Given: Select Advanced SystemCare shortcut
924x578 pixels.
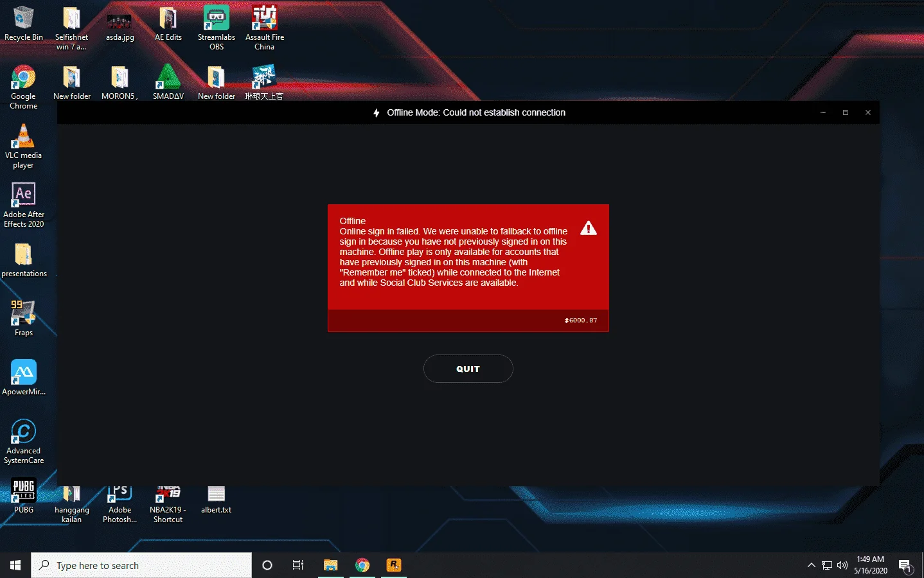Looking at the screenshot, I should 24,442.
